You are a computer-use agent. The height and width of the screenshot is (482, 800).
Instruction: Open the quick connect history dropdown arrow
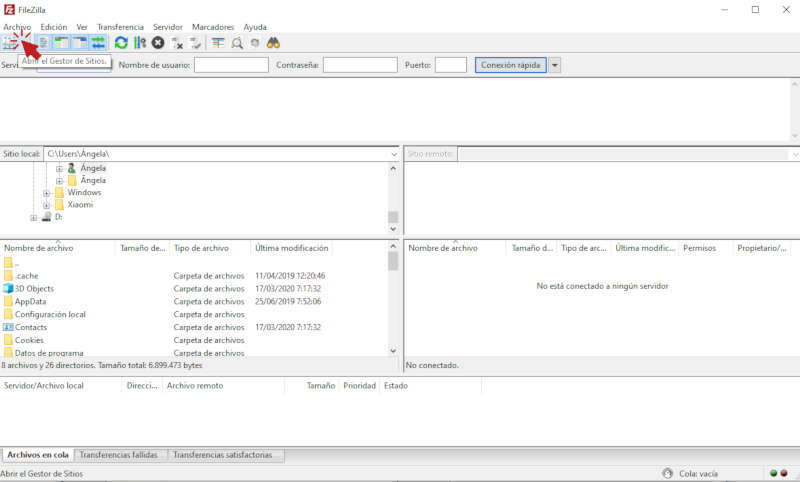click(555, 65)
